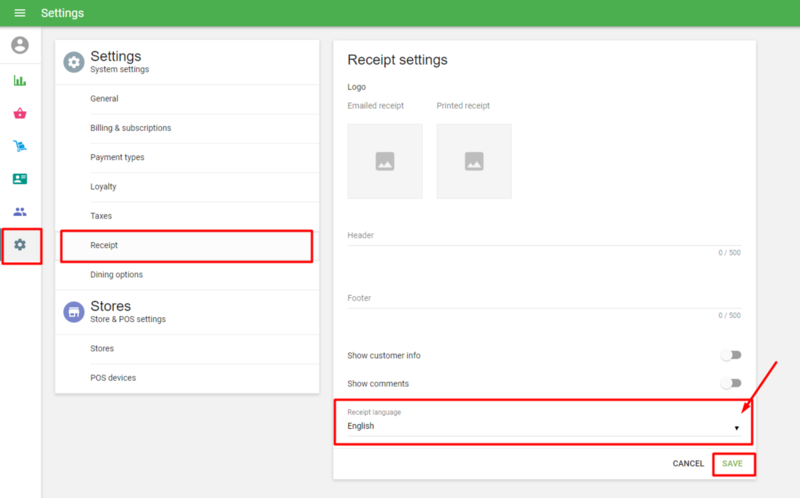
Task: Click the account profile icon
Action: click(20, 46)
